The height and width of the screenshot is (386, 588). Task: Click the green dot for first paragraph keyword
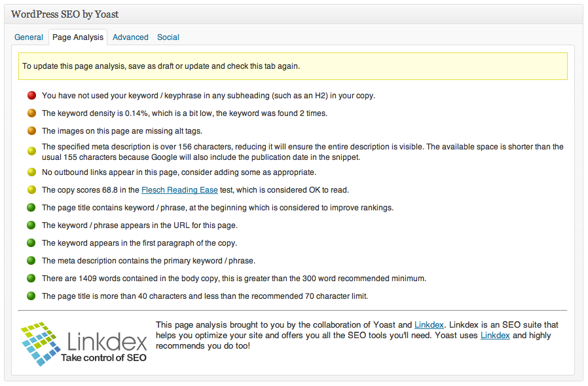coord(31,243)
